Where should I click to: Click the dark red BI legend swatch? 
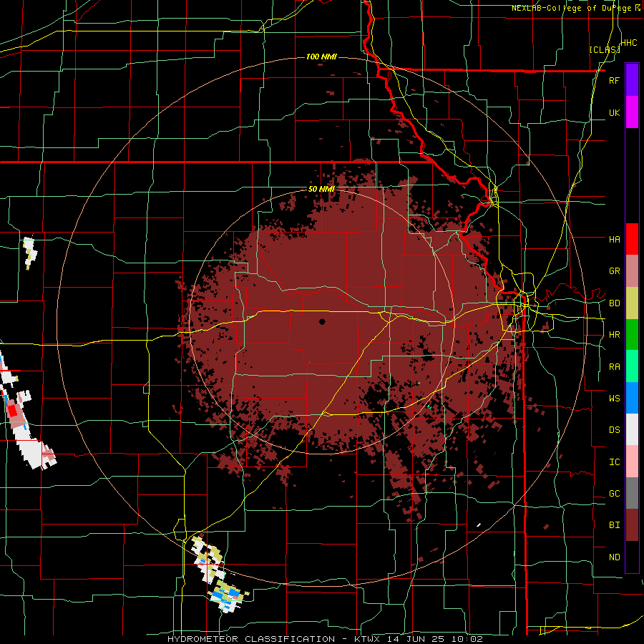(632, 525)
